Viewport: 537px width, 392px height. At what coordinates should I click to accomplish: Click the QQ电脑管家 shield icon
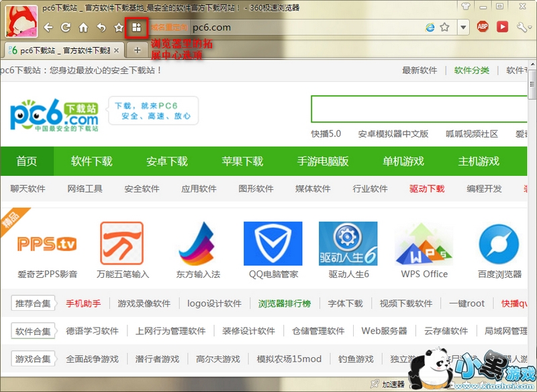273,244
